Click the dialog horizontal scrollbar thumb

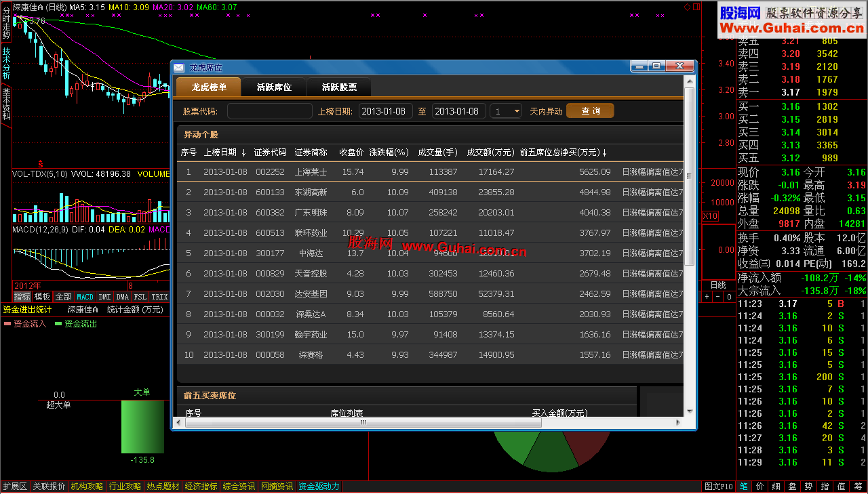(x=363, y=422)
